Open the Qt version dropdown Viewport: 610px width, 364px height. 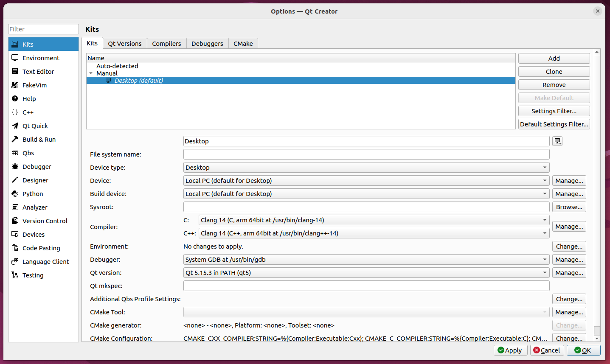click(366, 273)
